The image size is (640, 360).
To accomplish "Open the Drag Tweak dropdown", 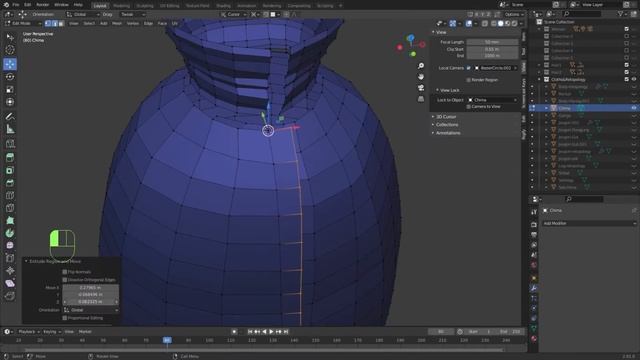I will [133, 14].
